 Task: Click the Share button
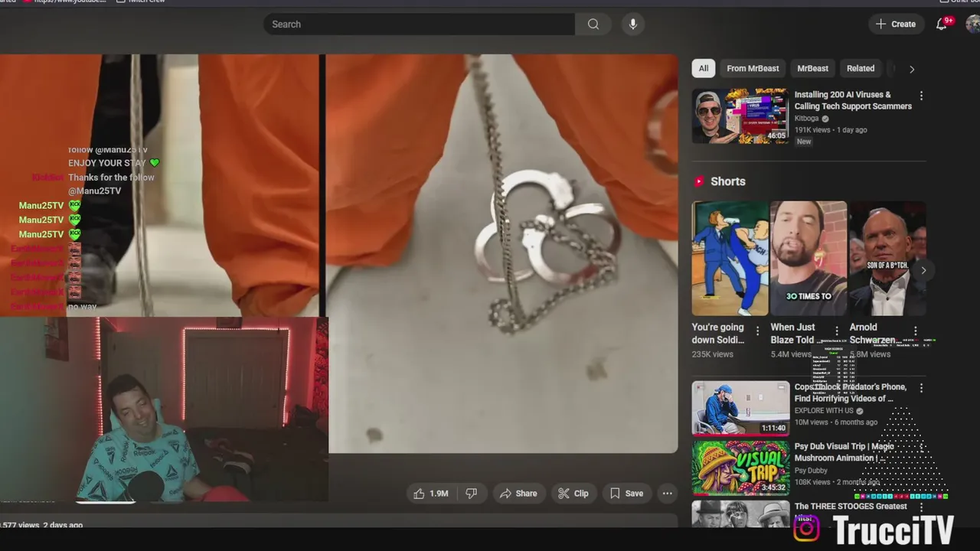518,494
